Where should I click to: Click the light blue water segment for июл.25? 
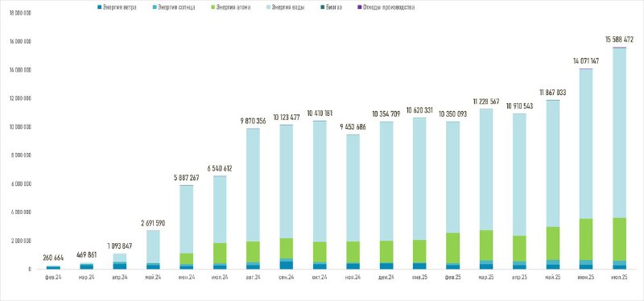(619, 133)
